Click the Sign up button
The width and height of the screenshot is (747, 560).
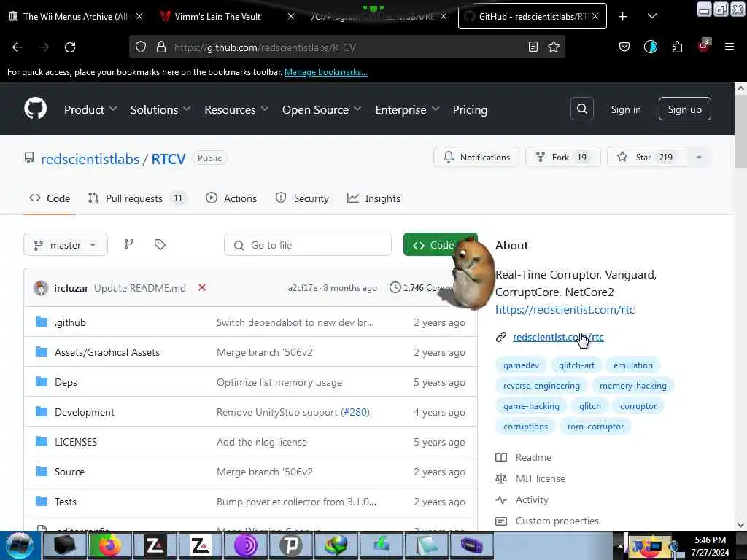coord(684,109)
